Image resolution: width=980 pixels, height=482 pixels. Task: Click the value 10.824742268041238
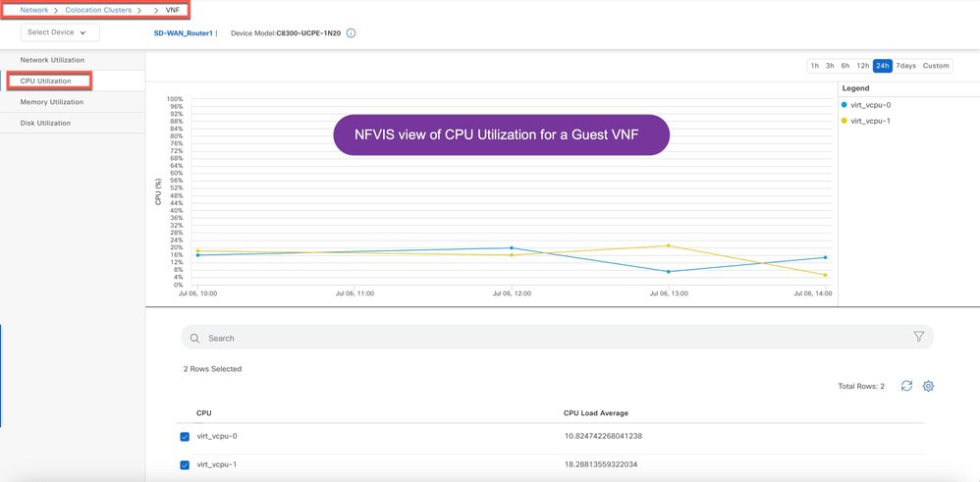pos(603,437)
